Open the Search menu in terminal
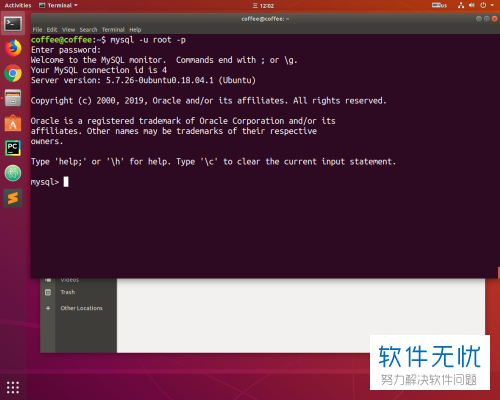 (88, 30)
